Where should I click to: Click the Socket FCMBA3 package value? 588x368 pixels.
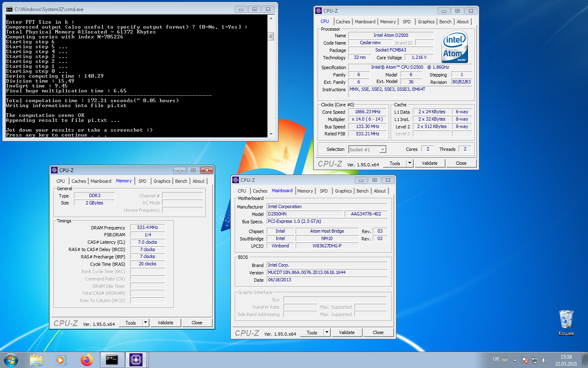pyautogui.click(x=391, y=50)
